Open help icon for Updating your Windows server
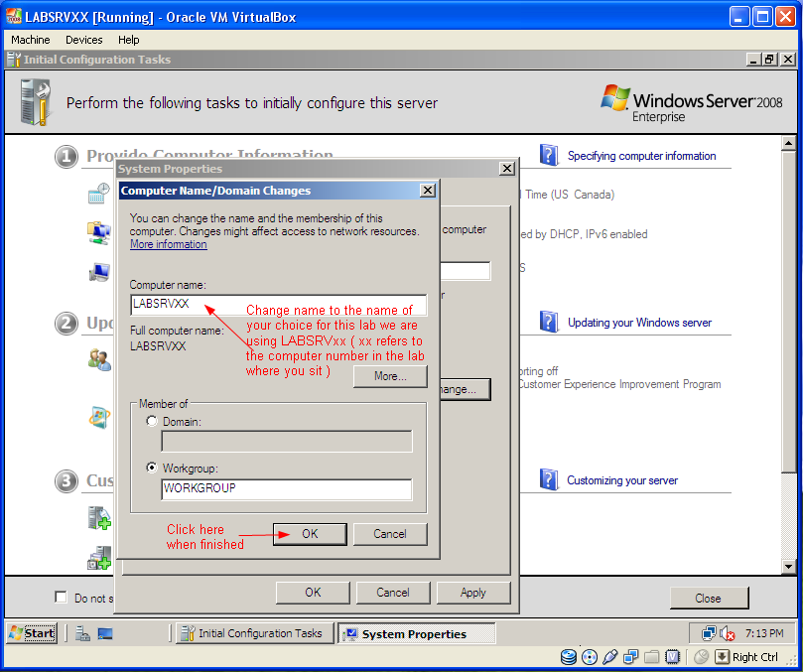 pos(549,322)
